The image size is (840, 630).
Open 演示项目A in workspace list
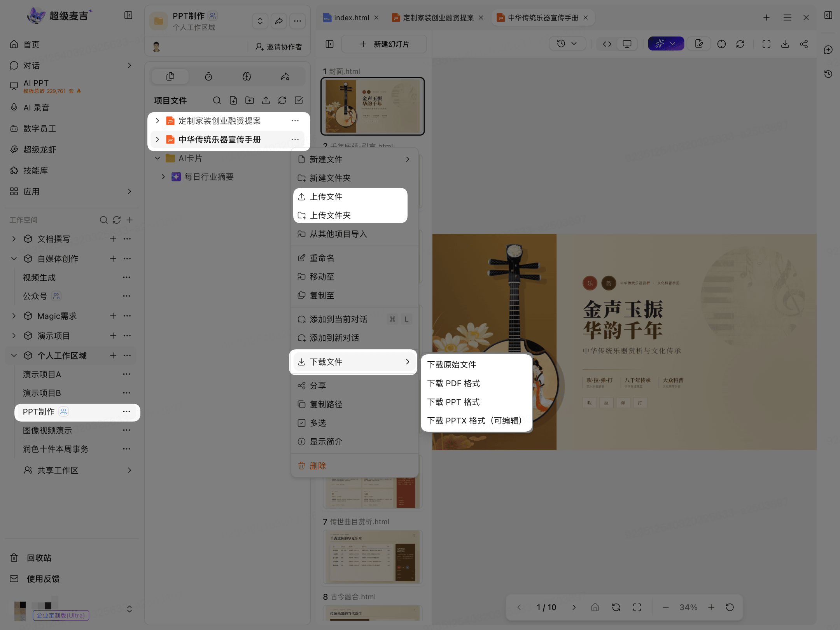(42, 374)
